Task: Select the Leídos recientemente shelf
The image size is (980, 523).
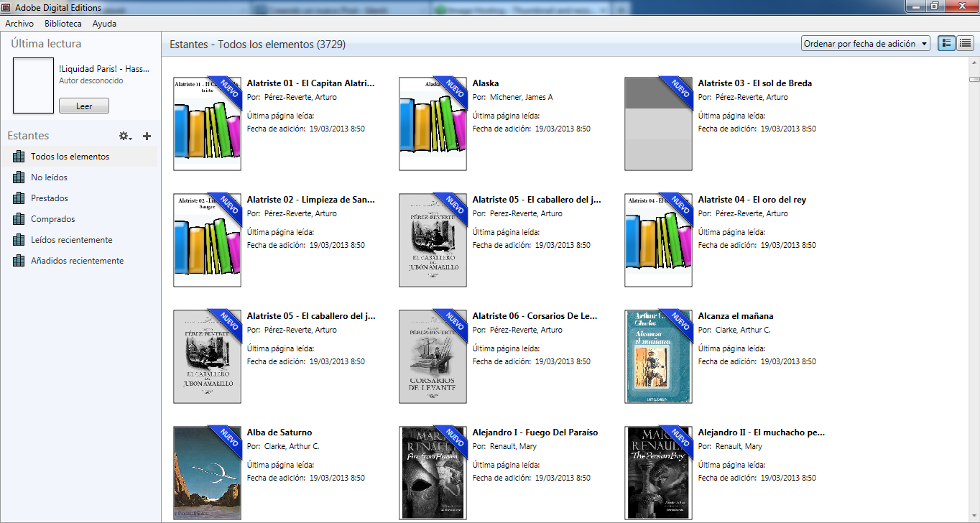Action: coord(79,240)
